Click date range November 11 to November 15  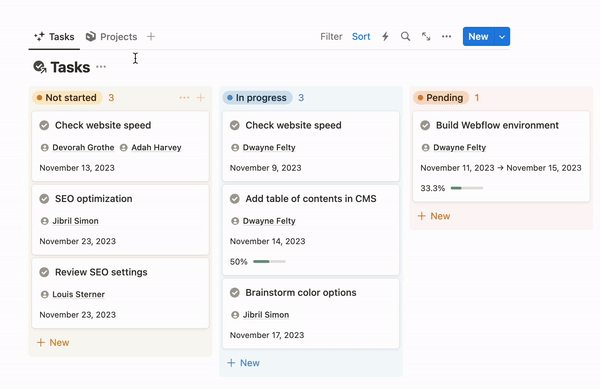501,168
